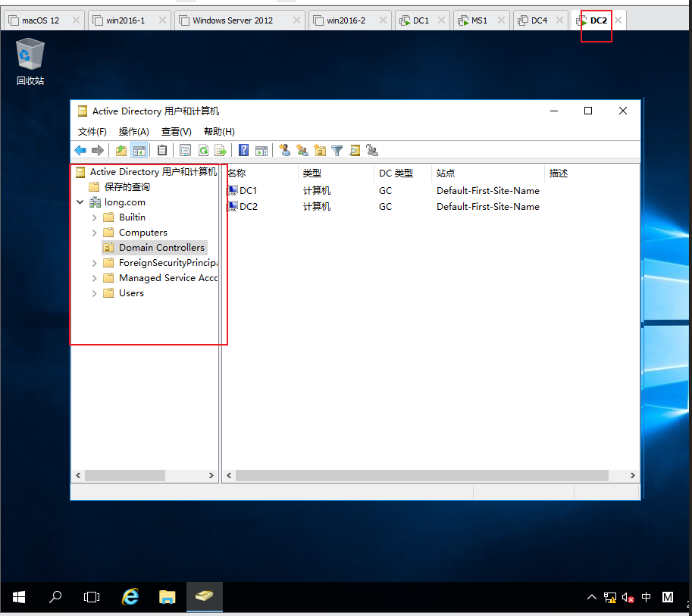Sort by the 描述 column header
Screen dimensions: 692x616
click(x=591, y=174)
